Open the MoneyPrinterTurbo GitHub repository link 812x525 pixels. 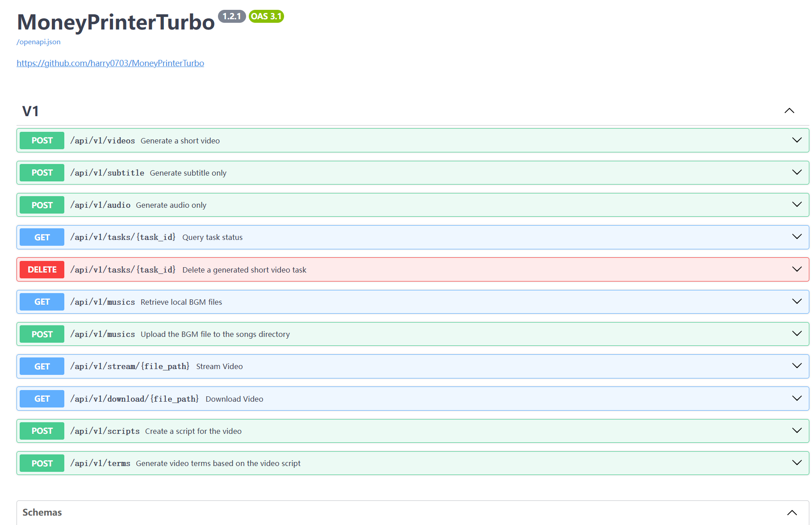coord(110,63)
